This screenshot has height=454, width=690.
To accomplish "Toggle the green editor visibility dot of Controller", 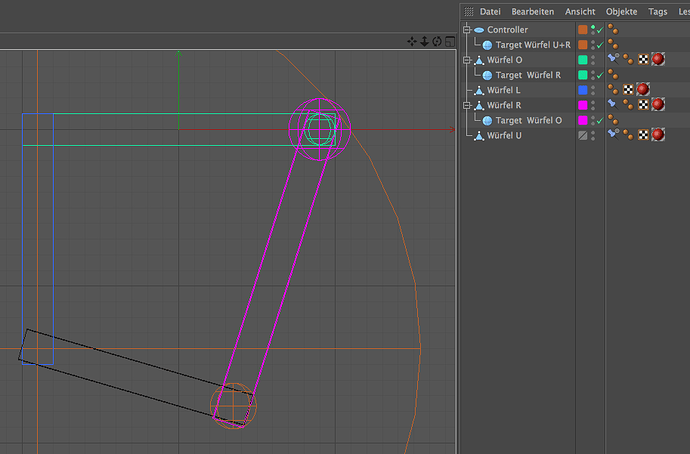I will pos(593,27).
